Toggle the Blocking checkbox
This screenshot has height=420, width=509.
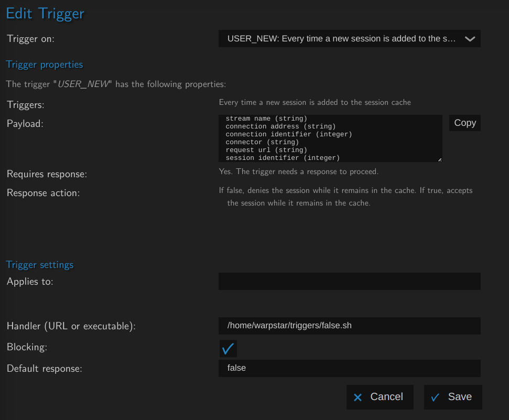point(228,349)
